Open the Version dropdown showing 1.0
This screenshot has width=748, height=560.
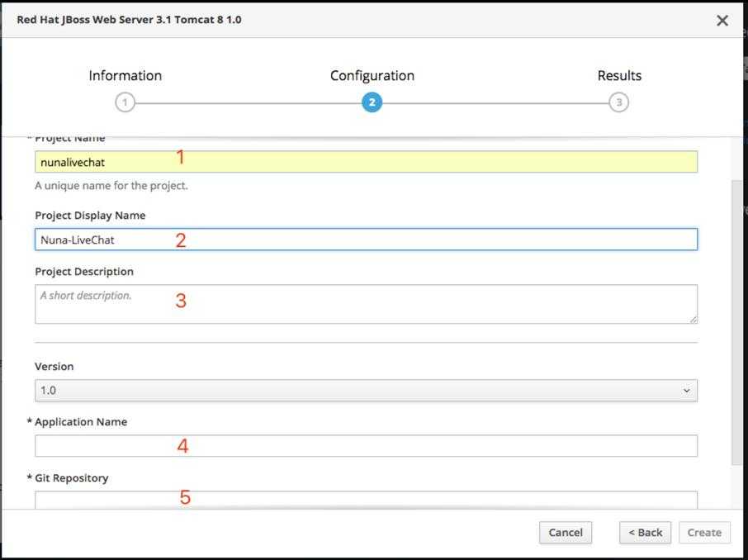pyautogui.click(x=366, y=391)
